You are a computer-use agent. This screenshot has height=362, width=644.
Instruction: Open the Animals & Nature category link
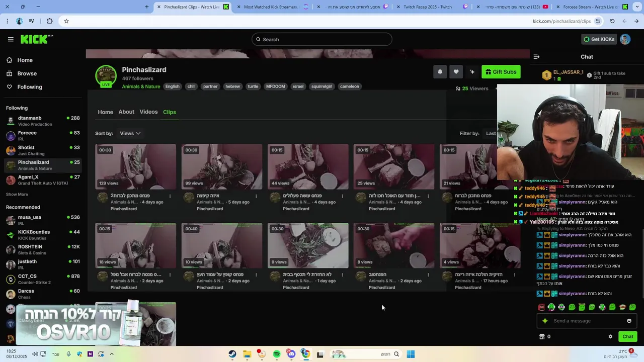141,86
